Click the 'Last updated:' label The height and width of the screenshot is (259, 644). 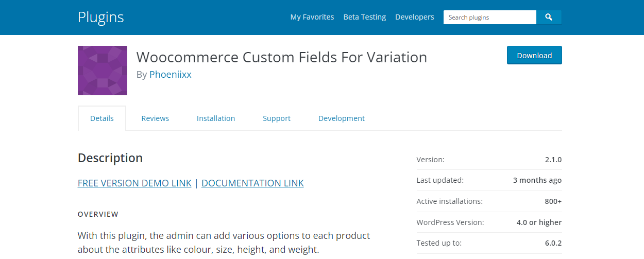(x=440, y=180)
